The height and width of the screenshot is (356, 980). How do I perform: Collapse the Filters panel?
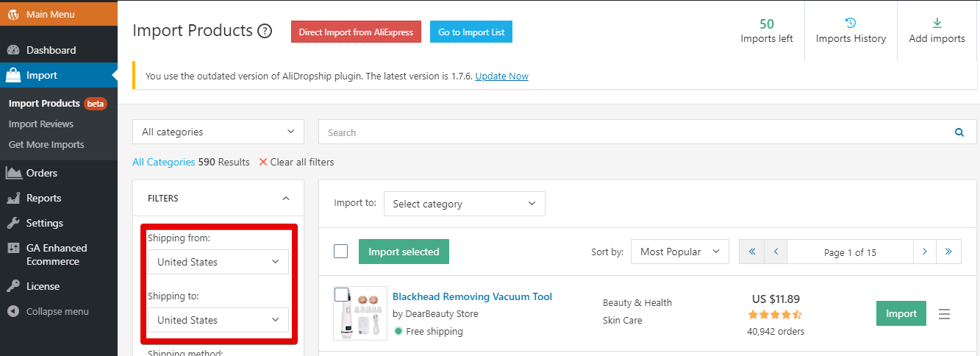(286, 199)
